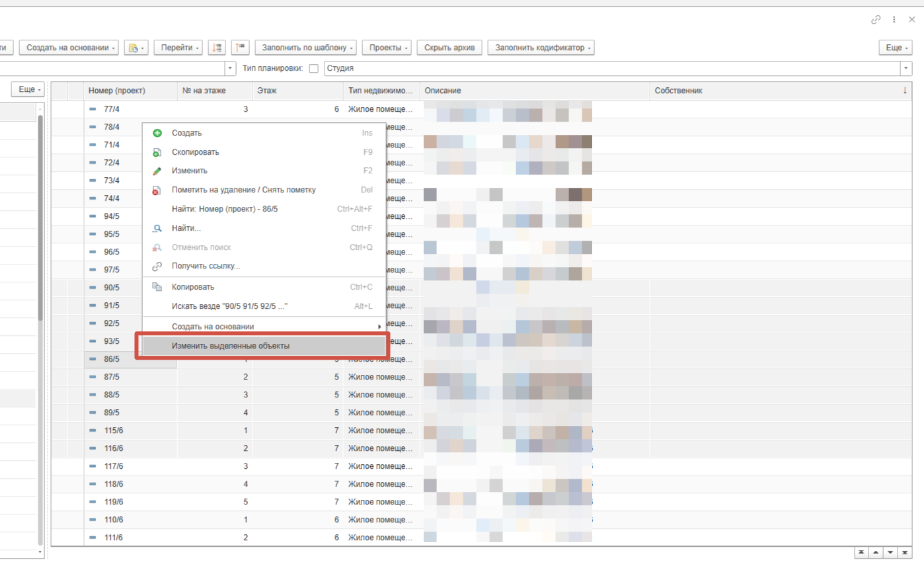Screen dimensions: 924x566
Task: Open the three-dots window options menu
Action: 894,20
